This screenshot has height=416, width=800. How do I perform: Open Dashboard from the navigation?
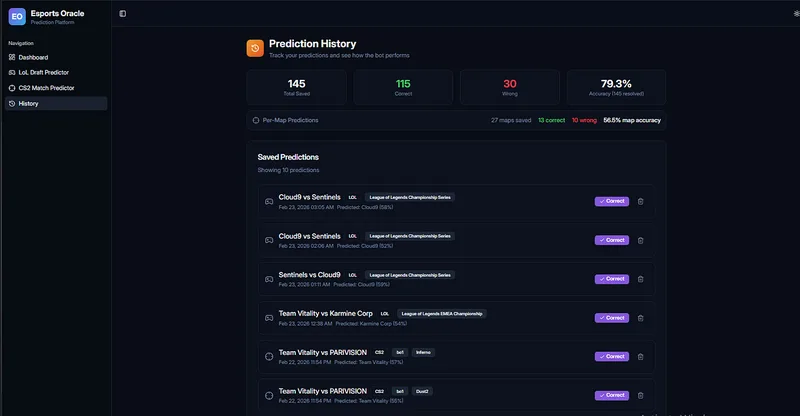(56, 57)
